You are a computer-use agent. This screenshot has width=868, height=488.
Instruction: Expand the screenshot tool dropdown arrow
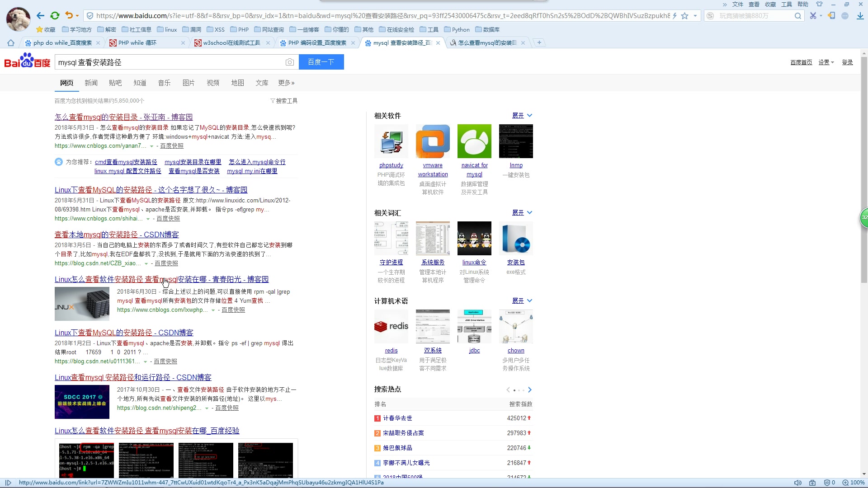(x=821, y=16)
